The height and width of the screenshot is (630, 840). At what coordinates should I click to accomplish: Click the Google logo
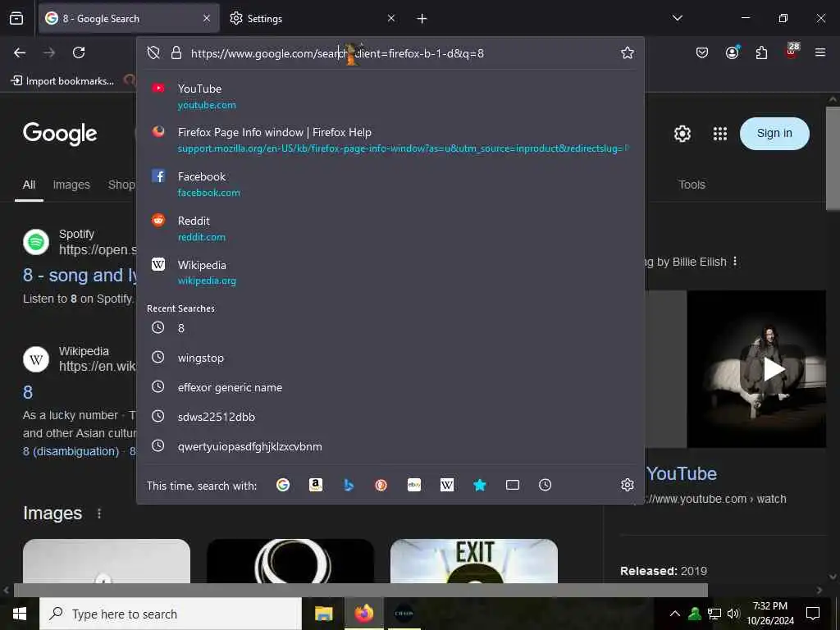(x=60, y=134)
